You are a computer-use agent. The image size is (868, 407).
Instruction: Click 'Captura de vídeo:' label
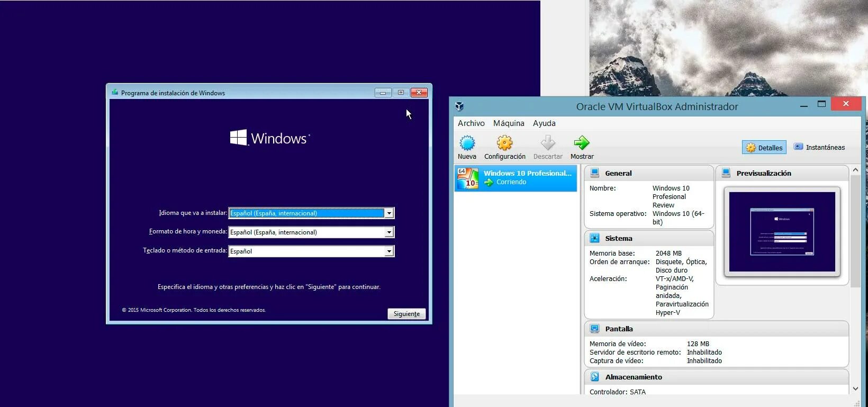click(616, 361)
